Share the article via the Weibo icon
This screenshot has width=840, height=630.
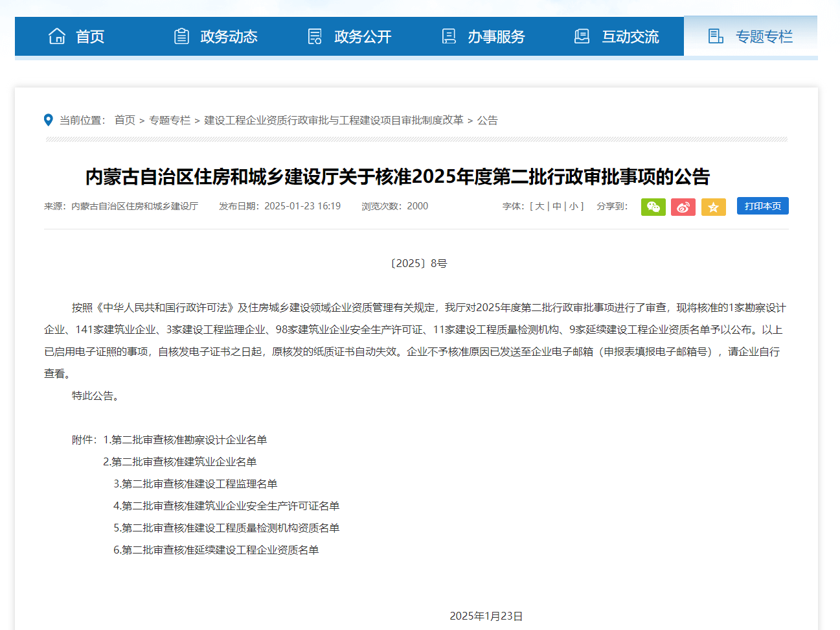(683, 207)
